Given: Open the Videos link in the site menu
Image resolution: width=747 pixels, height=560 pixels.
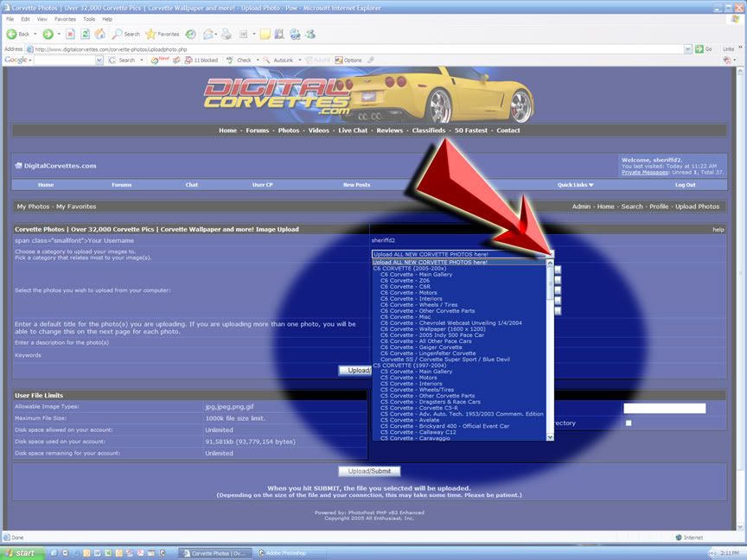Looking at the screenshot, I should pyautogui.click(x=319, y=130).
